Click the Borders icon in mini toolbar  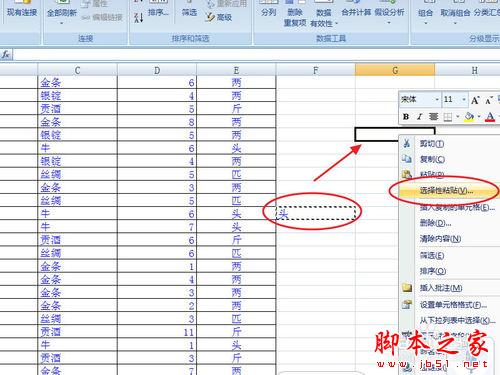pos(448,117)
